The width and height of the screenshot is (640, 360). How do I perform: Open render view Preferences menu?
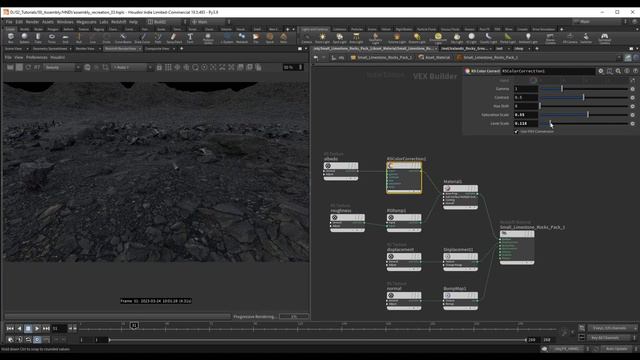37,58
